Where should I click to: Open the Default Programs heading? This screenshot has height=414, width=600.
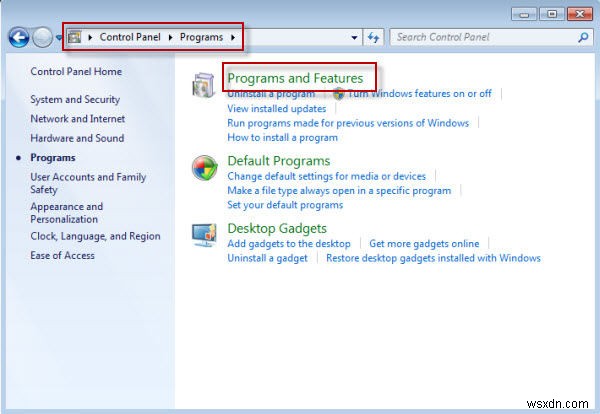coord(279,161)
